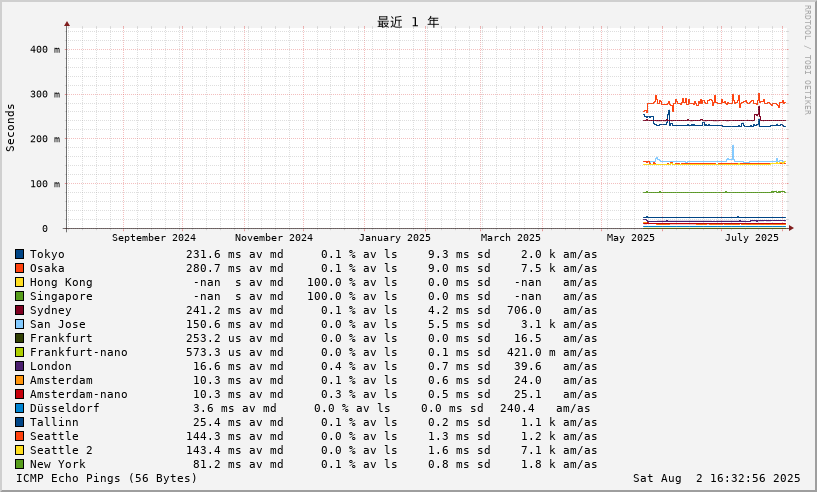Click Osaka's '280.7 ms' median value

pyautogui.click(x=214, y=268)
